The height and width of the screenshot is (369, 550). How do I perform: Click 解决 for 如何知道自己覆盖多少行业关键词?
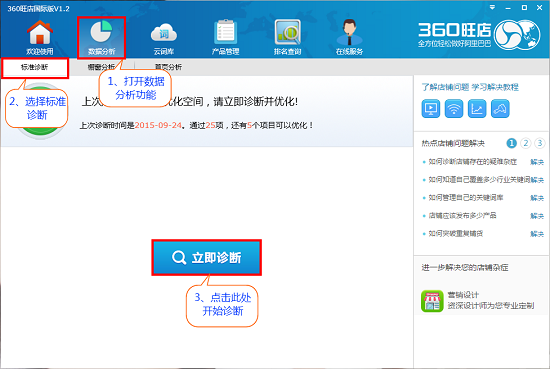[537, 180]
